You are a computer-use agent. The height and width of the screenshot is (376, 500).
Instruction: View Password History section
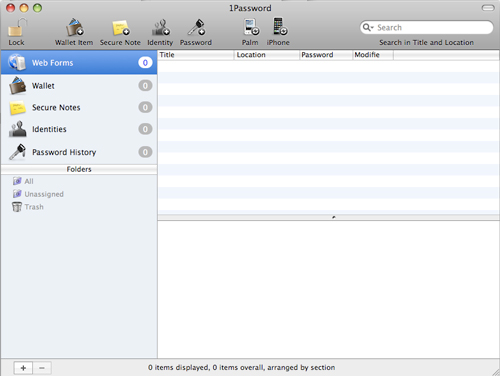[x=79, y=152]
